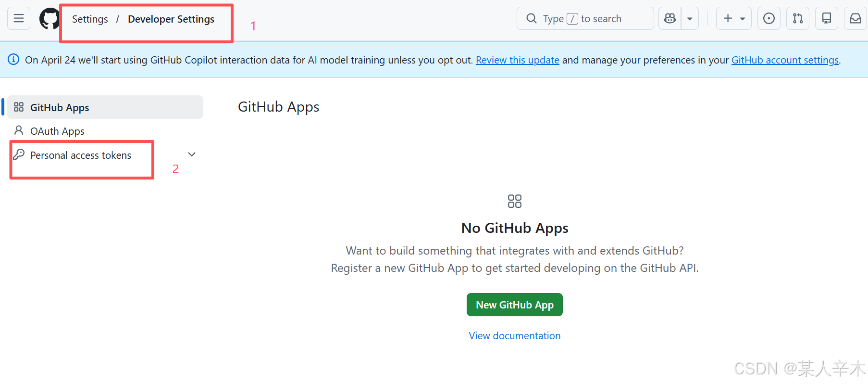
Task: Select OAuth Apps in the sidebar
Action: pyautogui.click(x=105, y=131)
